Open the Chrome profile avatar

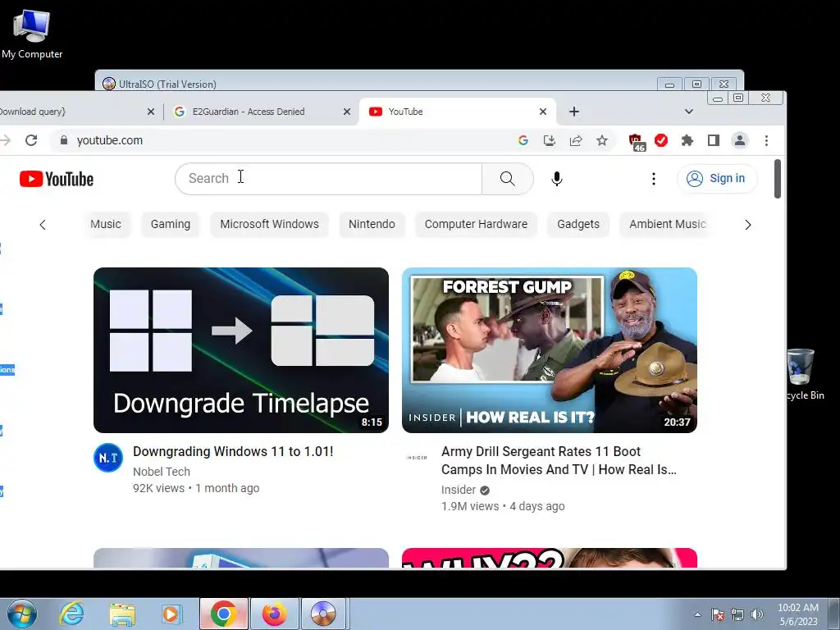[x=740, y=140]
